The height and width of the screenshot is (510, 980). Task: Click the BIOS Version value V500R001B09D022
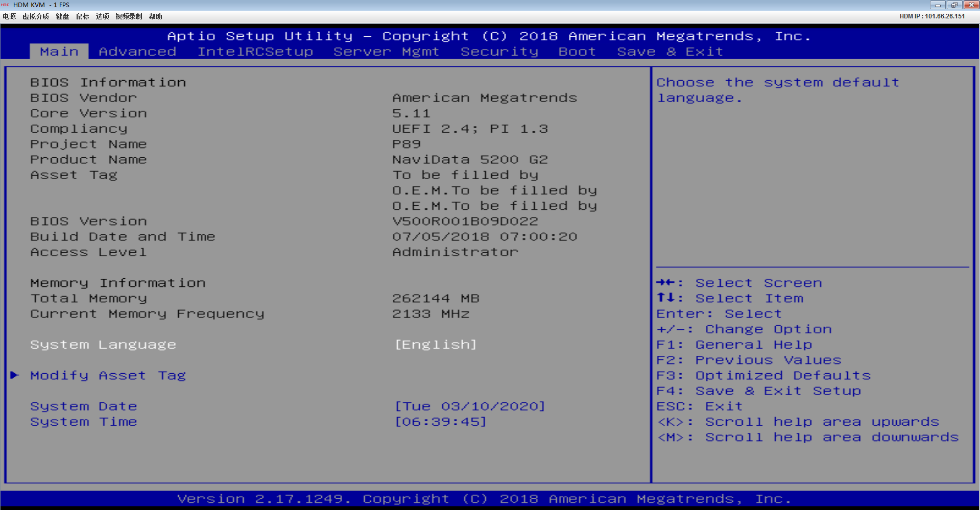pyautogui.click(x=465, y=221)
